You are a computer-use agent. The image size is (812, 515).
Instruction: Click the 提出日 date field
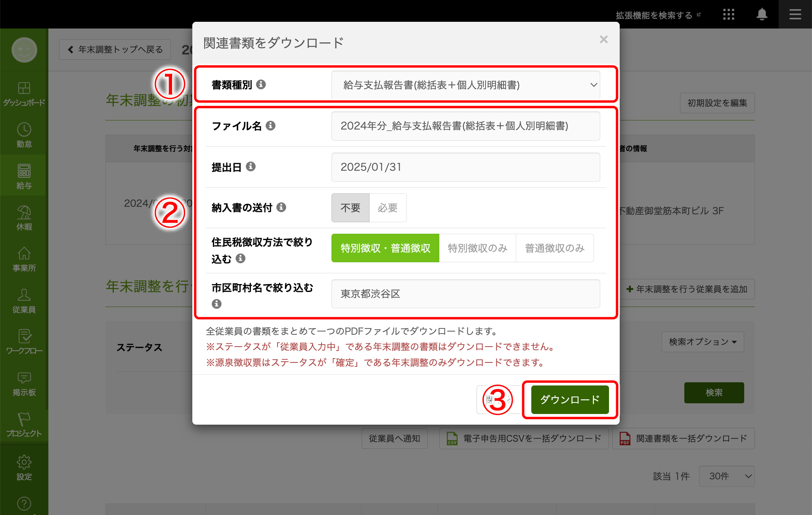pos(465,167)
